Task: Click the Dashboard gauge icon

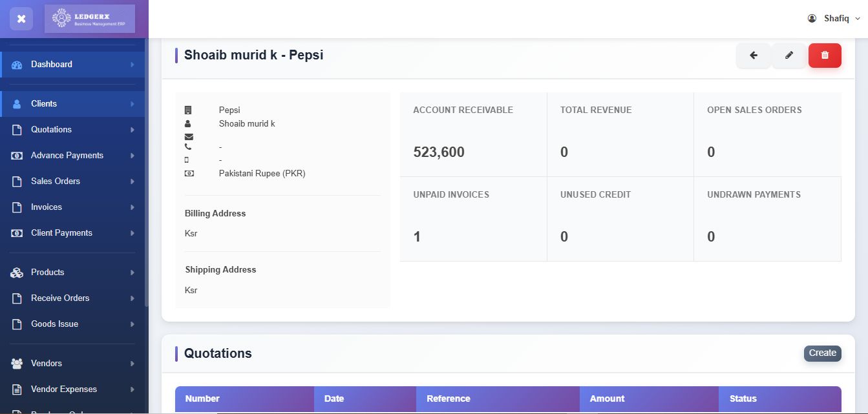Action: (x=17, y=65)
